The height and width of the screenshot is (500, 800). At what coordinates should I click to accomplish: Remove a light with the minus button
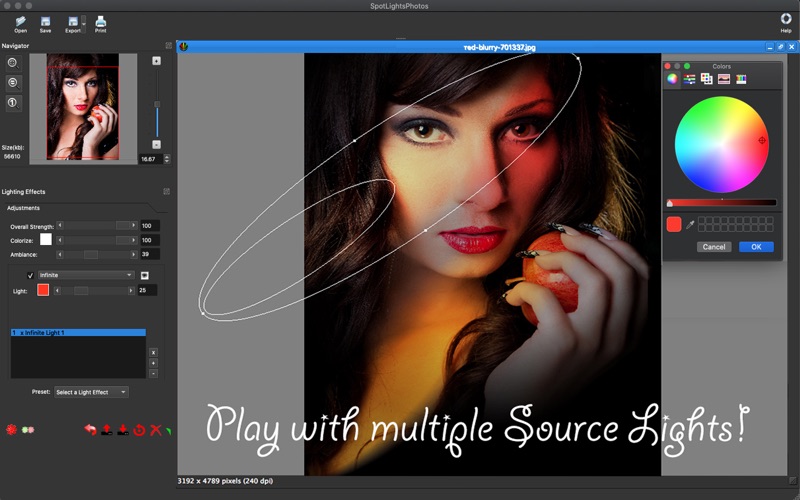(153, 374)
